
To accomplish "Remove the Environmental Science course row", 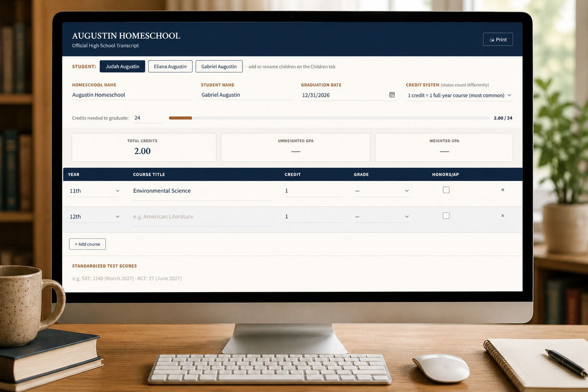I will pos(503,190).
